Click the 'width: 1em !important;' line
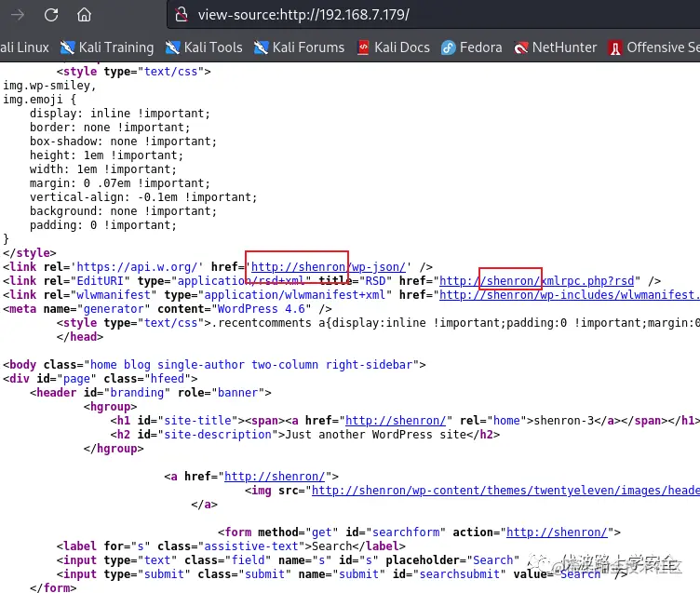This screenshot has height=593, width=700. (103, 169)
